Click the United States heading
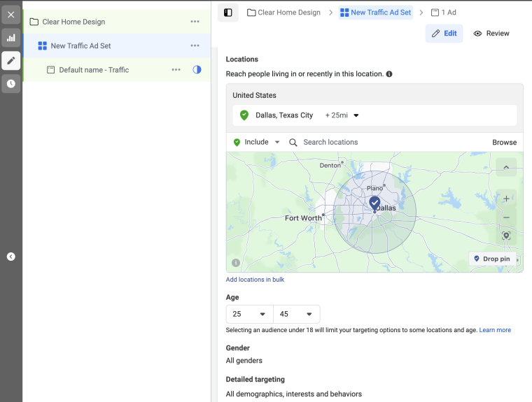The height and width of the screenshot is (402, 532). (255, 95)
